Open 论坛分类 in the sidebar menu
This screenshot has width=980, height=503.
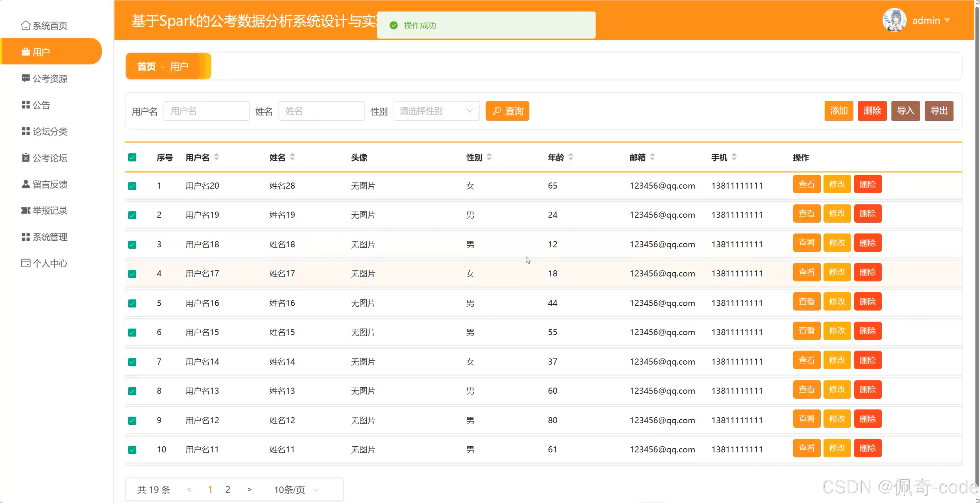pyautogui.click(x=50, y=131)
